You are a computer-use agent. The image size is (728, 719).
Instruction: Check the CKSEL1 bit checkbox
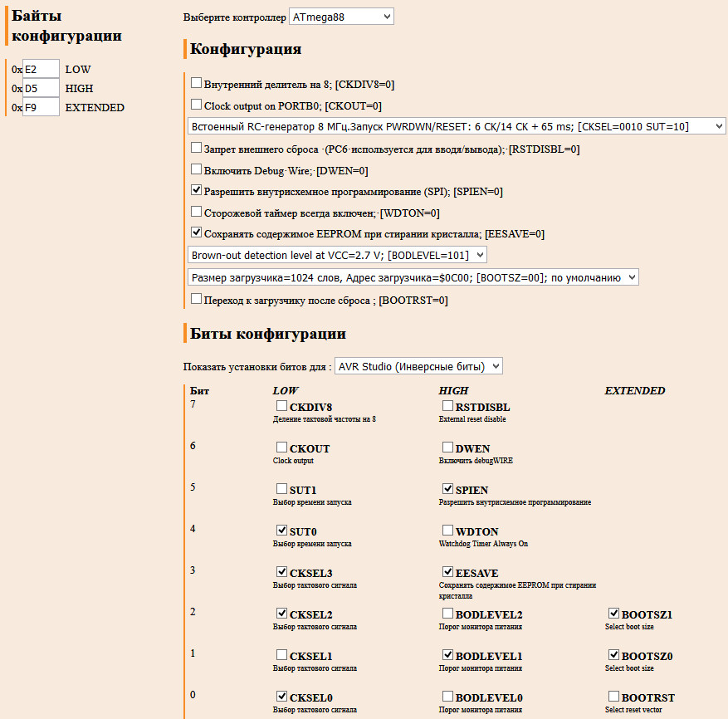click(x=281, y=655)
